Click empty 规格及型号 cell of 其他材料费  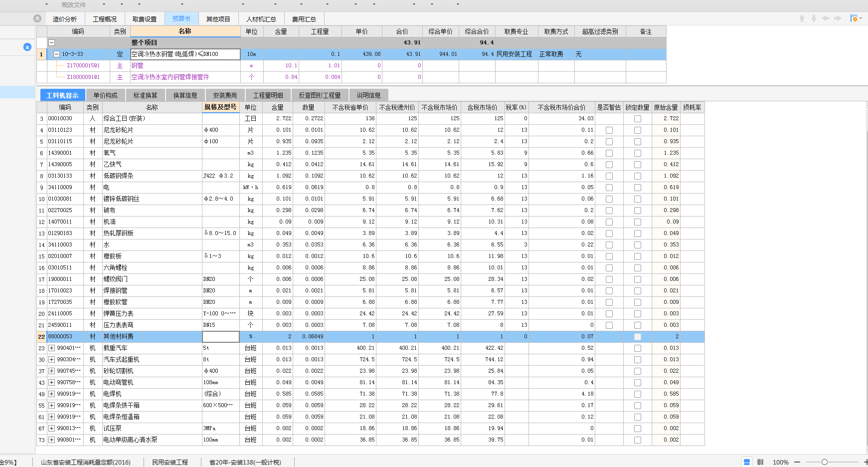tap(221, 337)
